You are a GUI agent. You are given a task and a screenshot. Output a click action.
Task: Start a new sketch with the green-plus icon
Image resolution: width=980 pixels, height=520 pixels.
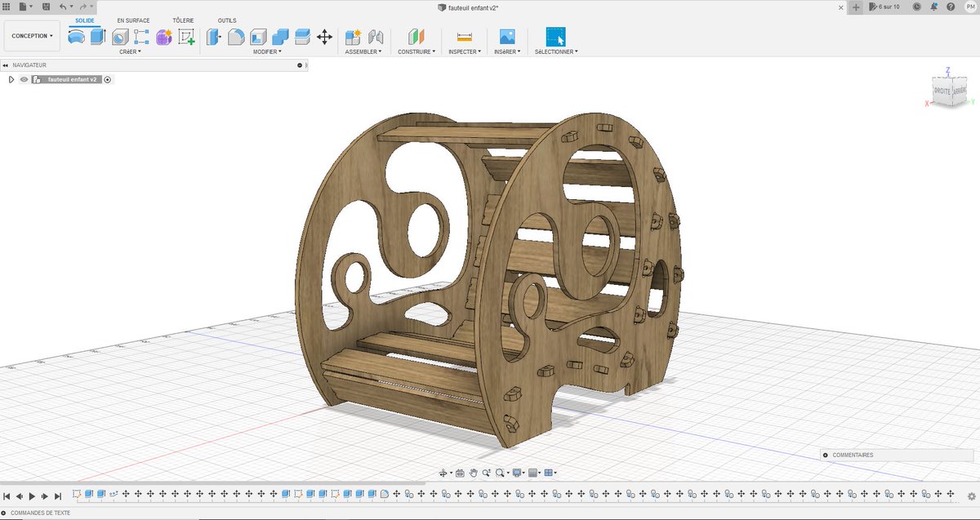coord(187,37)
